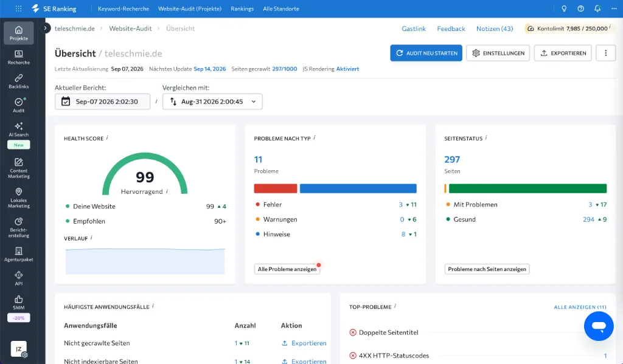Viewport: 623px width, 364px height.
Task: Open Website-Audit (Projekte) menu
Action: (190, 9)
